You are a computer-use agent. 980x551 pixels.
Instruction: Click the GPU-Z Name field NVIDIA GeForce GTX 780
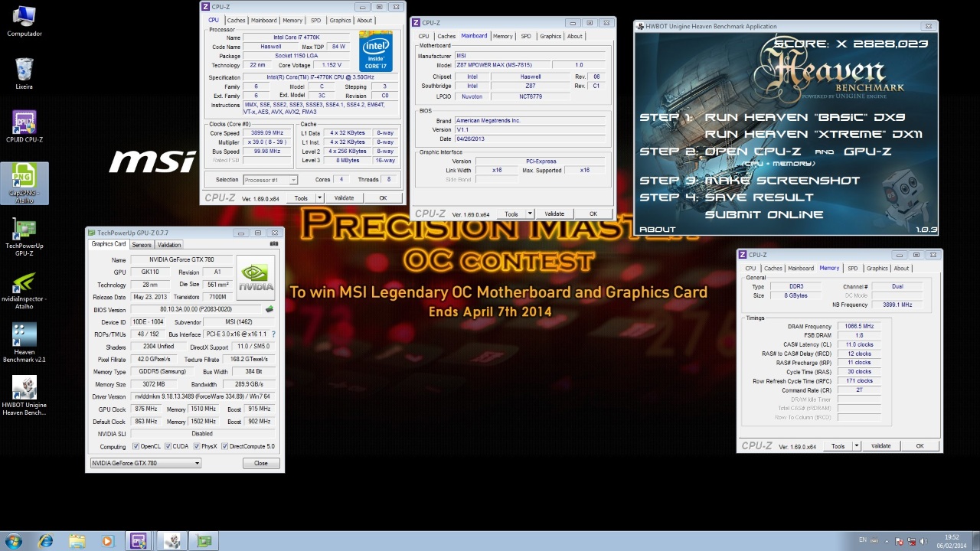[181, 260]
